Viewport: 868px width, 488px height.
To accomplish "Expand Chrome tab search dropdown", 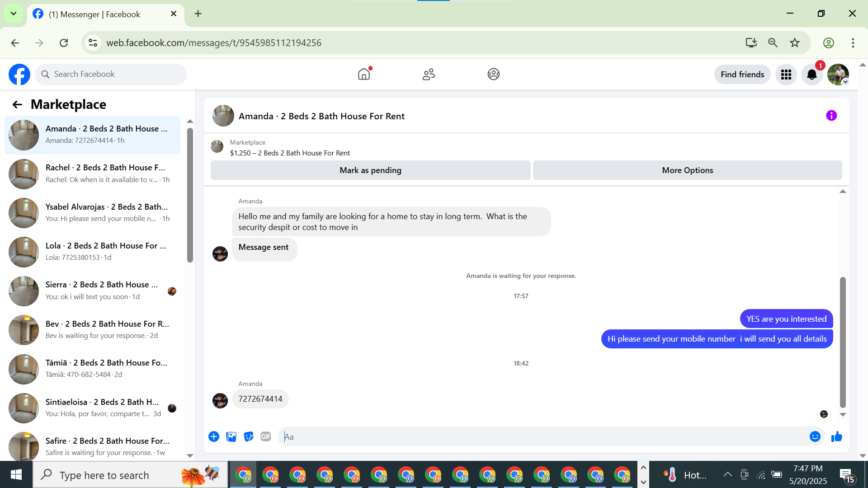I will [x=14, y=14].
